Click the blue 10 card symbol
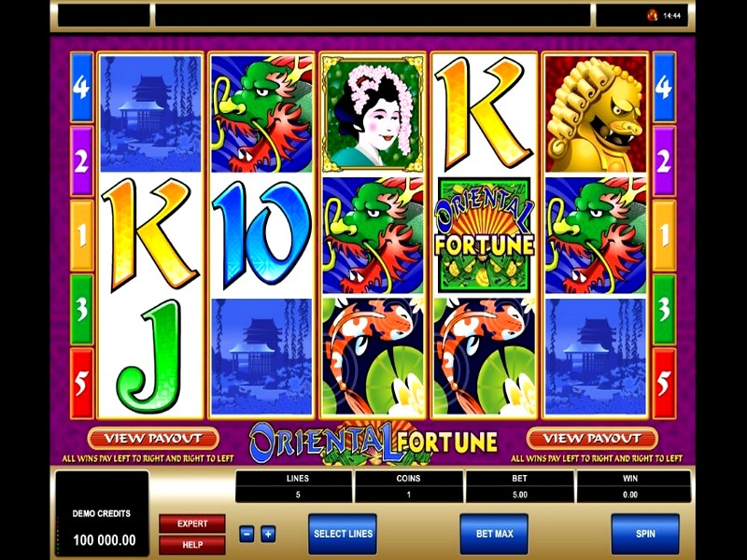The width and height of the screenshot is (747, 560). pos(261,235)
